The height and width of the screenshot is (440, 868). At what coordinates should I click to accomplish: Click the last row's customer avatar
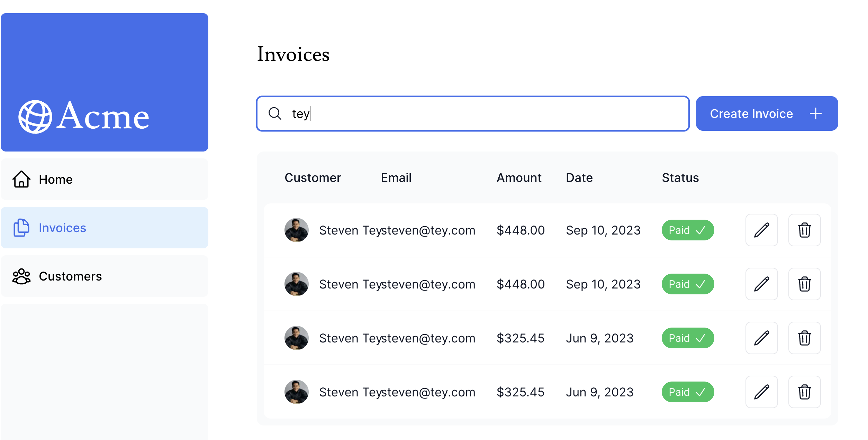pyautogui.click(x=296, y=392)
